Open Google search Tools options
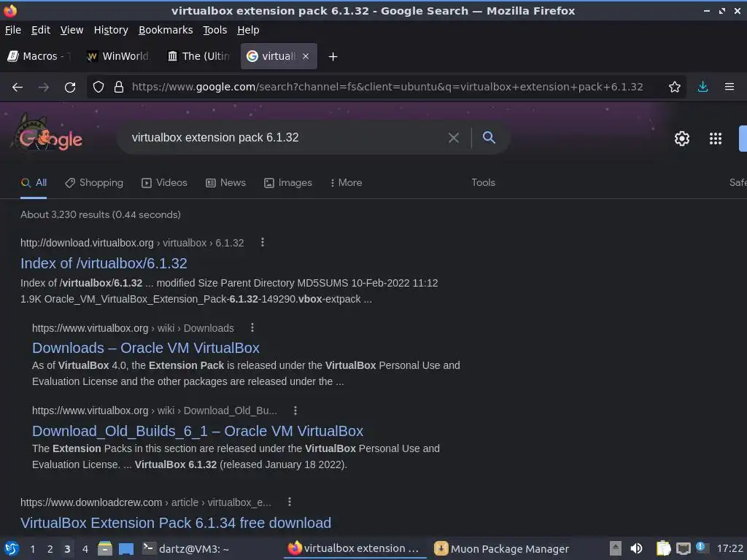 (483, 183)
